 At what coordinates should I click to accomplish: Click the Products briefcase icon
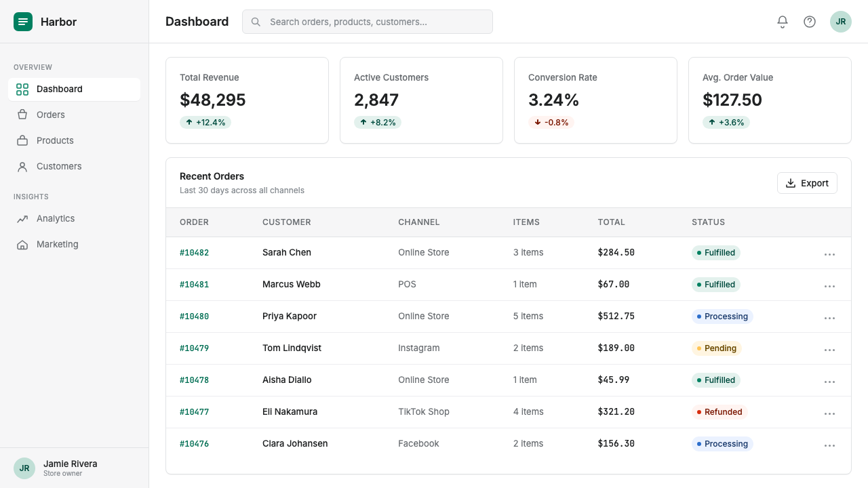click(22, 141)
